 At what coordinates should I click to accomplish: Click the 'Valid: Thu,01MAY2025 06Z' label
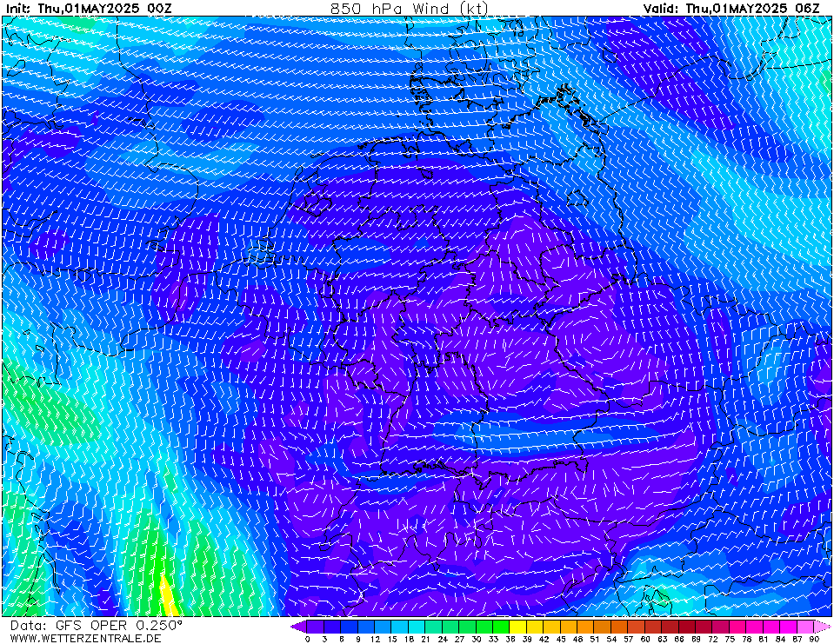732,8
